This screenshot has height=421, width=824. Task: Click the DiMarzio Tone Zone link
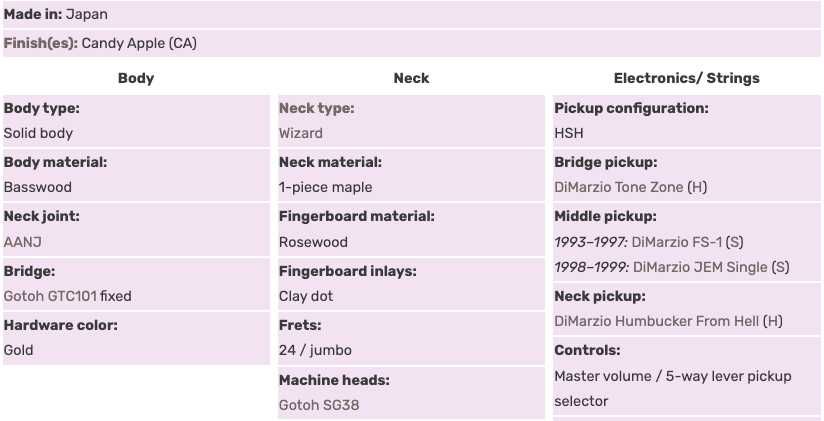619,187
